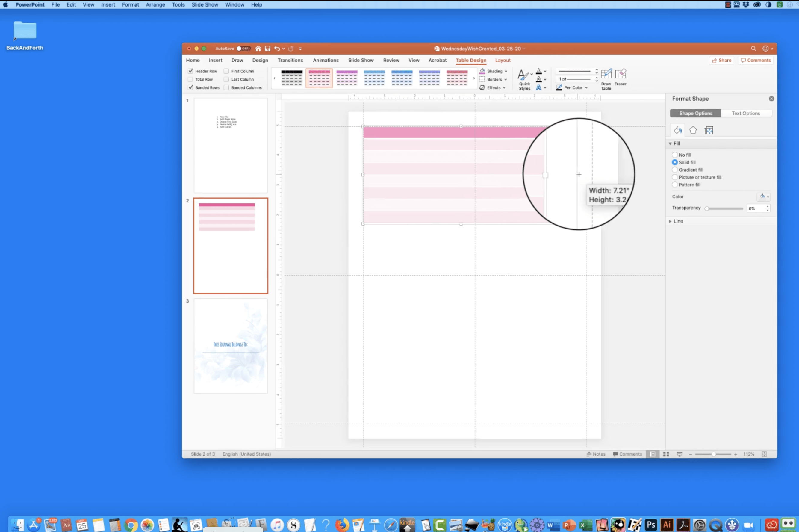Select the Draw Table tool
The width and height of the screenshot is (799, 532).
pos(606,79)
